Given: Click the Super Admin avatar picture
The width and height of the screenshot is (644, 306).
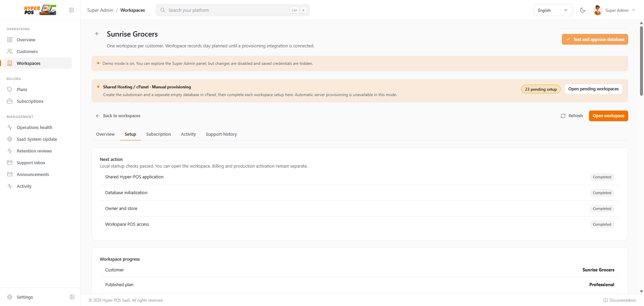Looking at the screenshot, I should coord(598,10).
